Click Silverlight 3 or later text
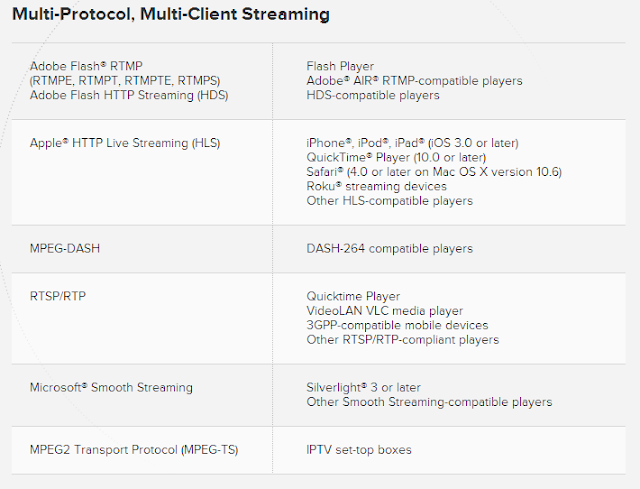The height and width of the screenshot is (489, 640). tap(363, 387)
